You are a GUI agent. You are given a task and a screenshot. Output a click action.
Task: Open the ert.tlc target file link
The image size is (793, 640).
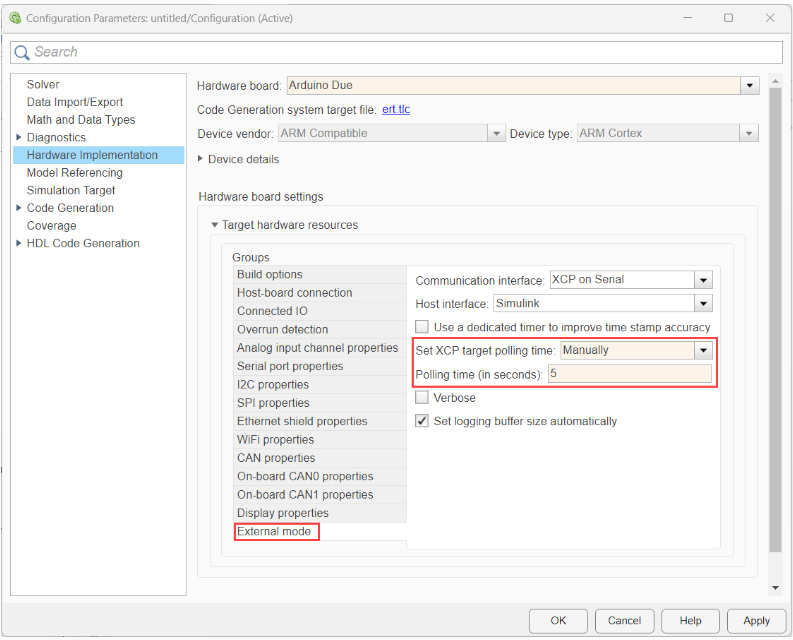point(396,109)
